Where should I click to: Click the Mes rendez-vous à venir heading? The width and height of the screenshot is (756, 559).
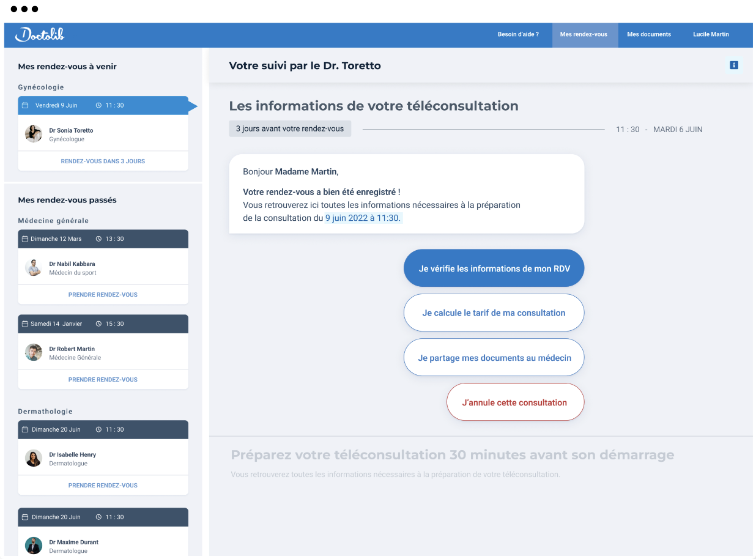67,66
